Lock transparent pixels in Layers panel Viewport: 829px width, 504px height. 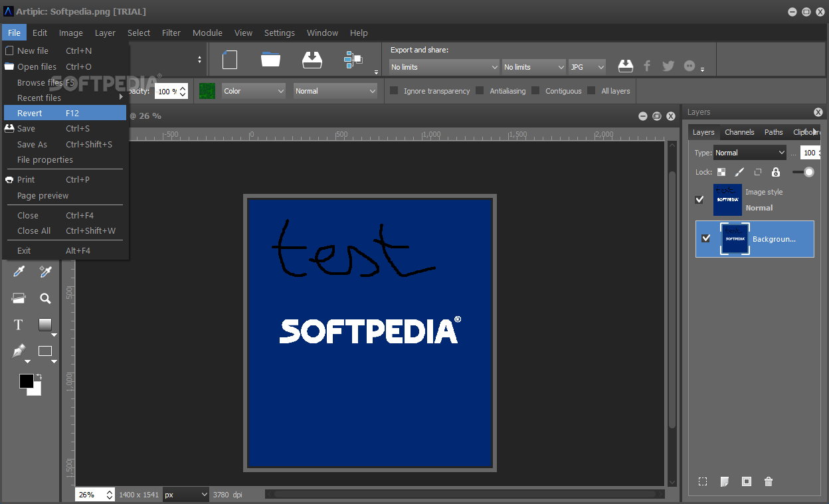tap(721, 172)
